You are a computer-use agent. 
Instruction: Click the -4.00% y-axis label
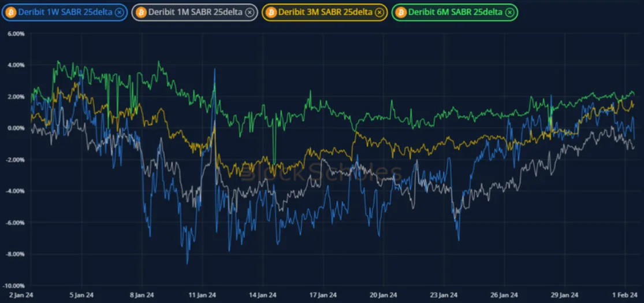(16, 191)
